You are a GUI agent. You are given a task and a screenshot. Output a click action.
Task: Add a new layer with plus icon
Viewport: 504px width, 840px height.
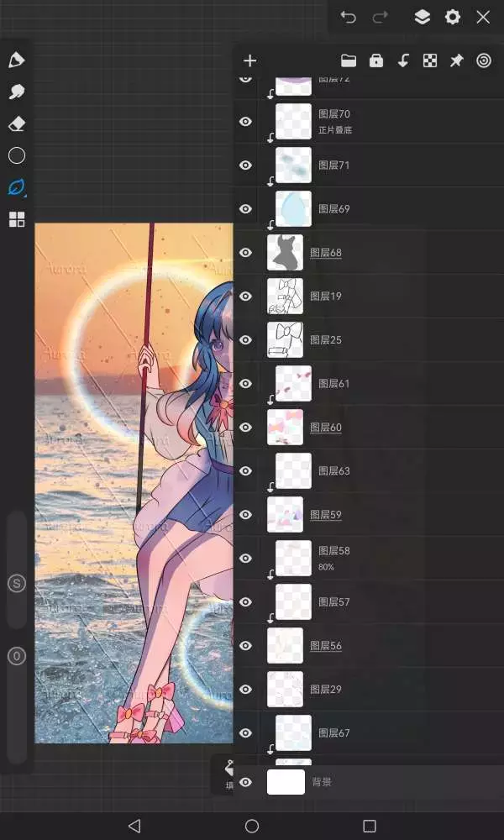(x=249, y=60)
